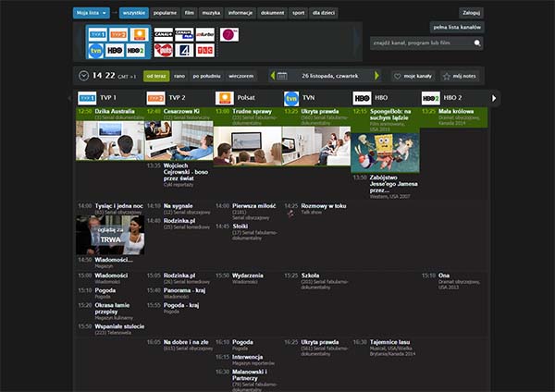Open Zabójstwo Jesse'ego Jamesa listing
Screen dimensions: 555x392
point(394,184)
